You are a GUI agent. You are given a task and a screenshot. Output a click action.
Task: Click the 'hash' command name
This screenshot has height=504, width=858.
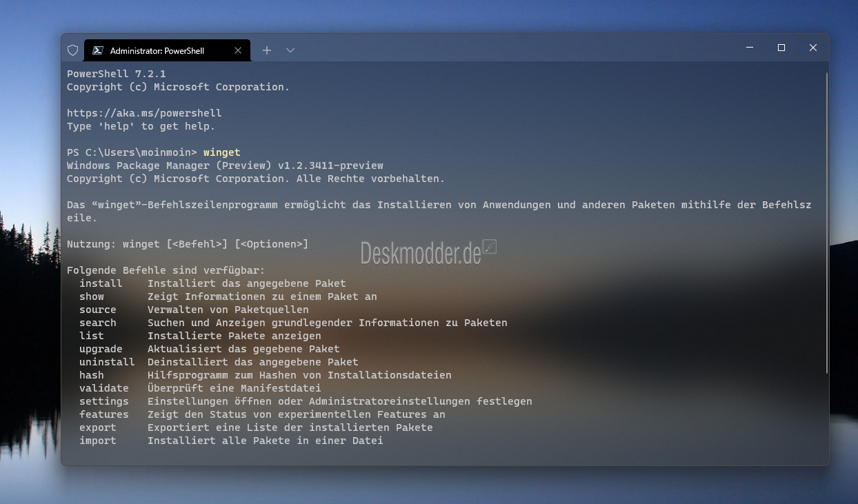[92, 375]
